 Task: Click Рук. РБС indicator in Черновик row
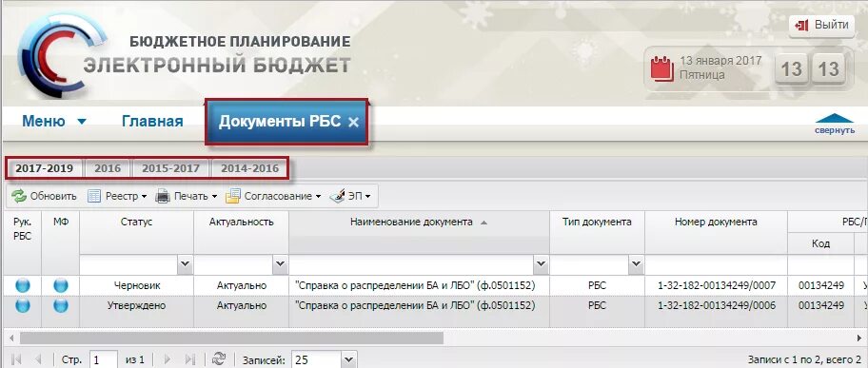(23, 285)
